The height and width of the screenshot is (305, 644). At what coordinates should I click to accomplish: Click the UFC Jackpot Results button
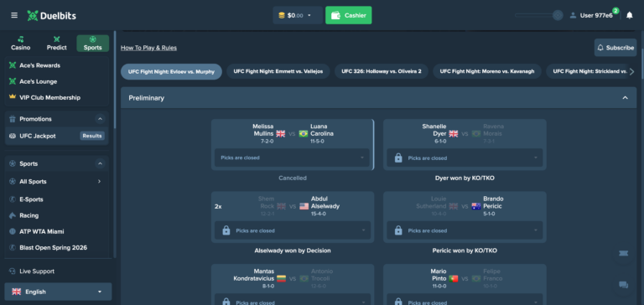click(92, 136)
